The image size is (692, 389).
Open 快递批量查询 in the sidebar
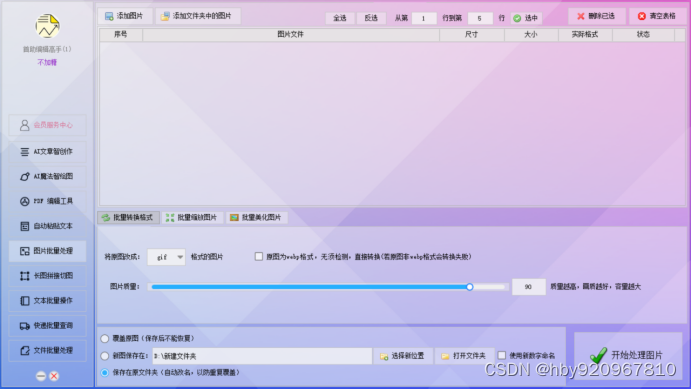tap(47, 326)
